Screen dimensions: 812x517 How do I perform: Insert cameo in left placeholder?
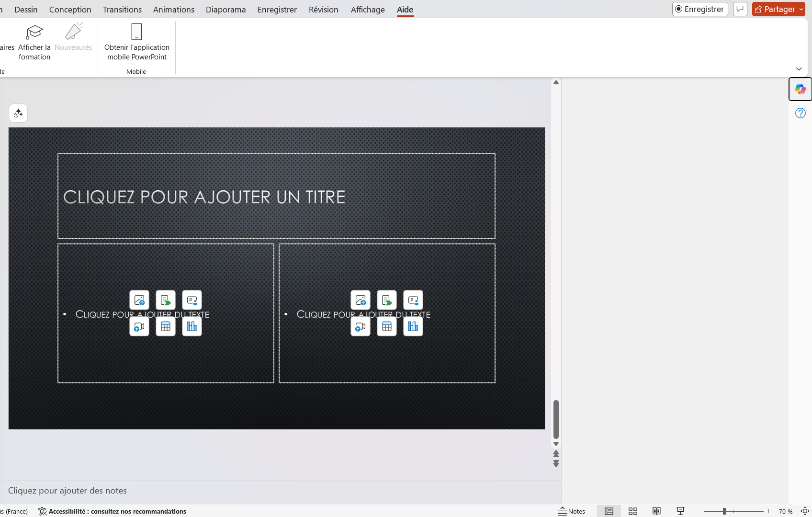[192, 300]
